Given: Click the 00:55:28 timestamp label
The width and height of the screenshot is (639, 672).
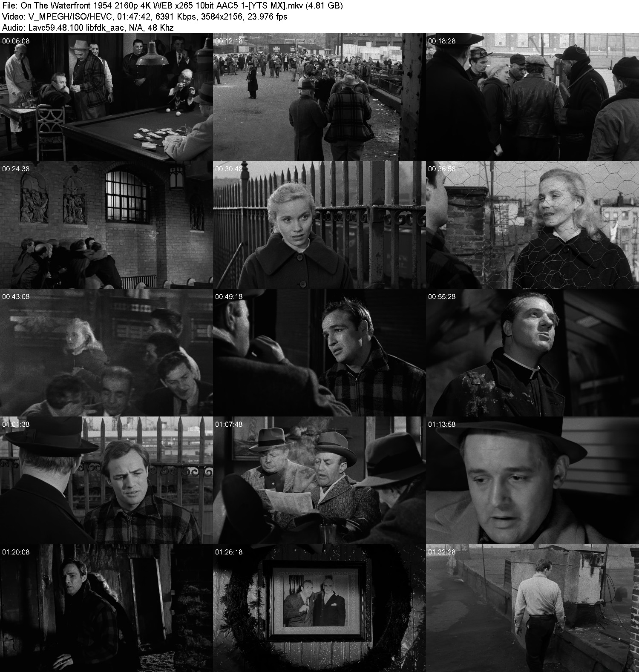Looking at the screenshot, I should (x=442, y=297).
